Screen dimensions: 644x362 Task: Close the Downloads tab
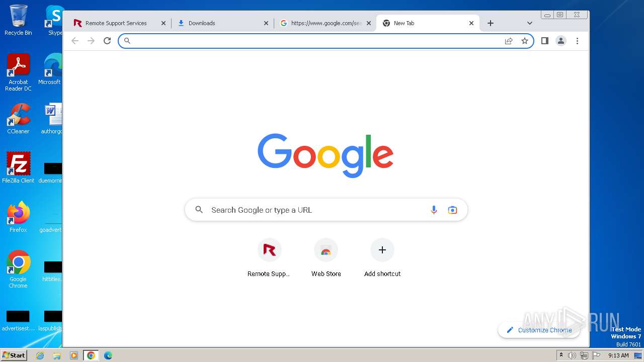click(266, 23)
